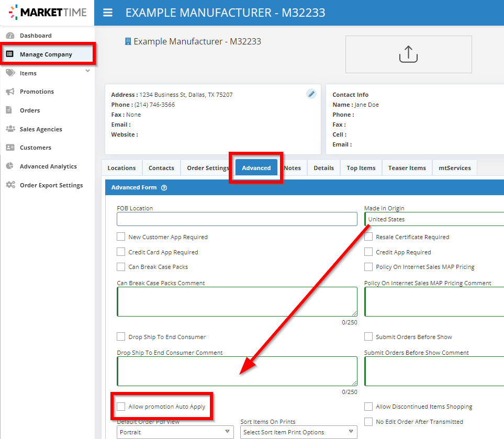Viewport: 504px width, 439px height.
Task: Check Credit Card App Required
Action: click(x=121, y=252)
